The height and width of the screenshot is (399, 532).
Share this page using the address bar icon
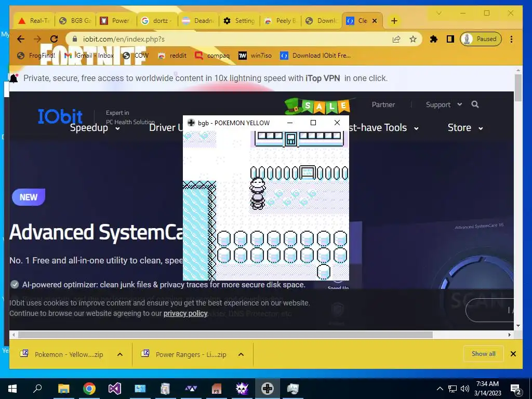click(396, 39)
